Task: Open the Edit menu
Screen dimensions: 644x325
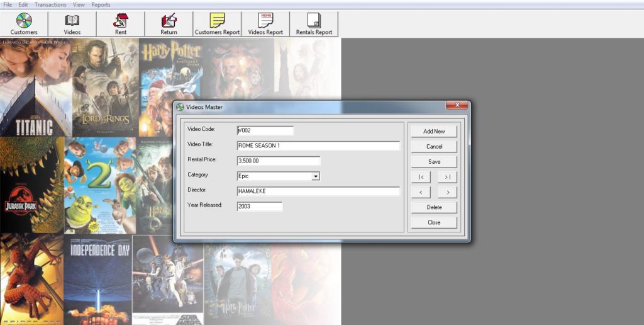Action: coord(23,4)
